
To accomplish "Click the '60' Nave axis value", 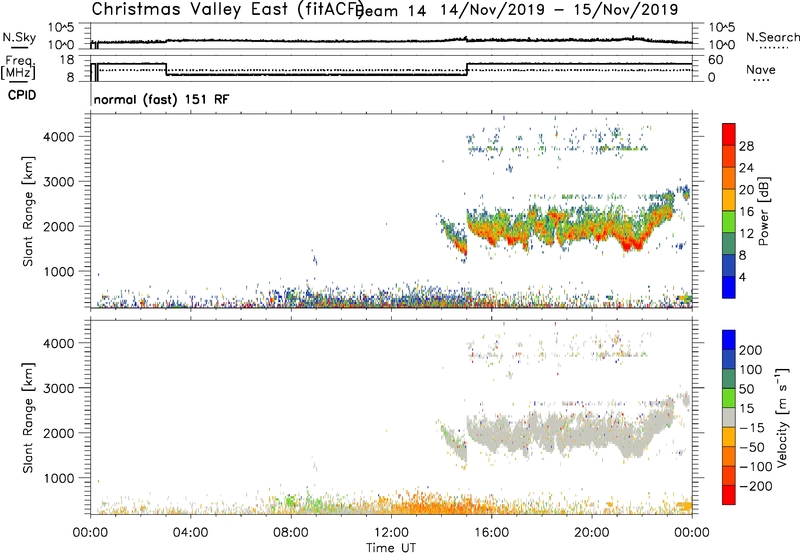I will coord(716,60).
